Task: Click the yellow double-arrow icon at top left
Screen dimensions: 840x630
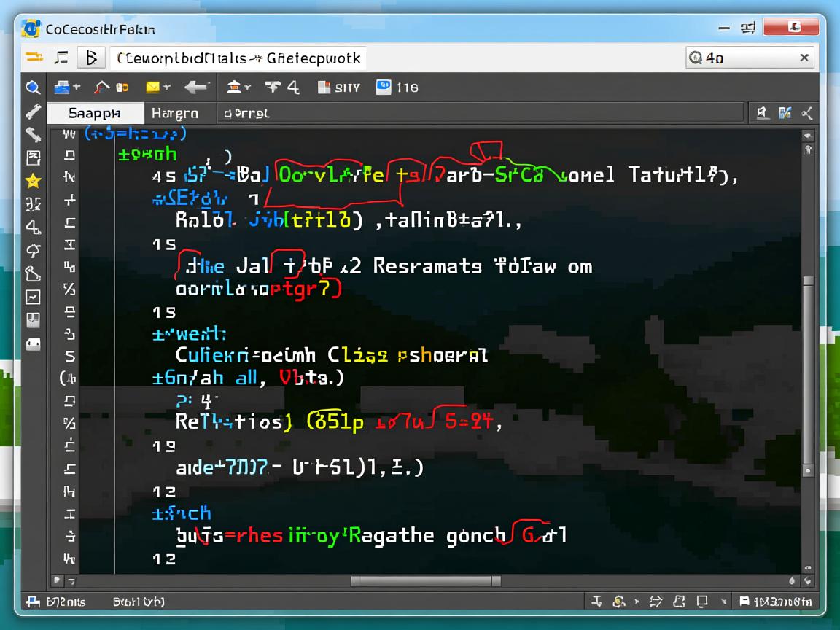Action: coord(34,58)
